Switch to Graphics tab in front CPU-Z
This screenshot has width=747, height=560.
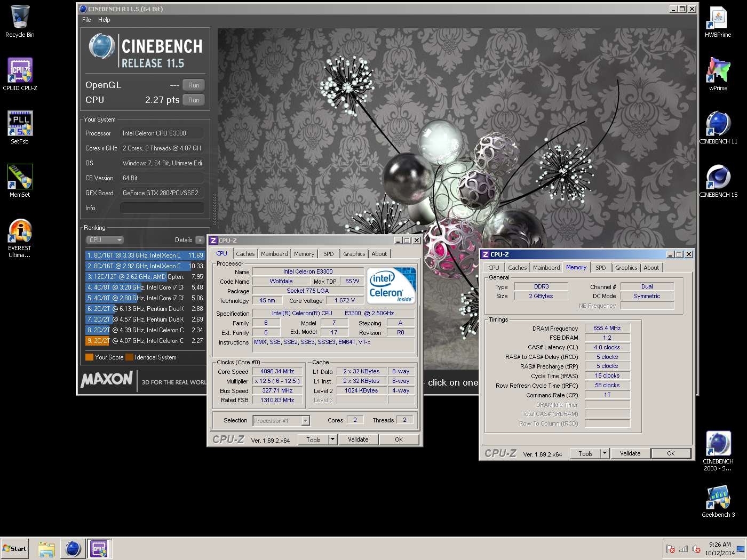point(354,254)
